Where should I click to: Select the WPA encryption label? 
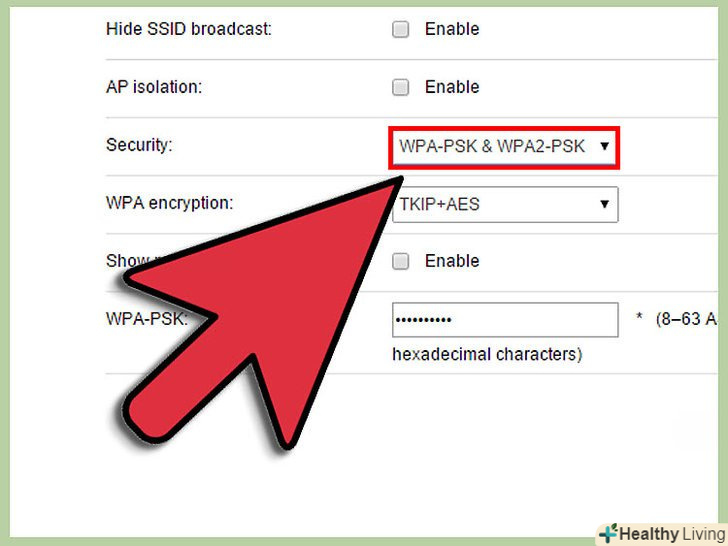pyautogui.click(x=169, y=203)
